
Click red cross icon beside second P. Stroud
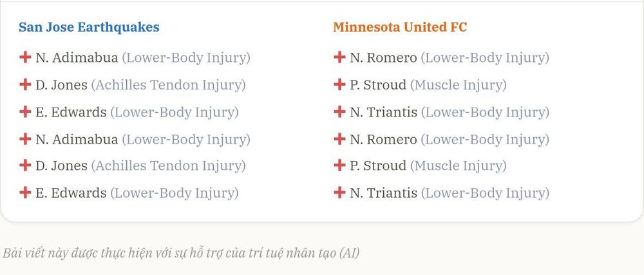point(339,166)
